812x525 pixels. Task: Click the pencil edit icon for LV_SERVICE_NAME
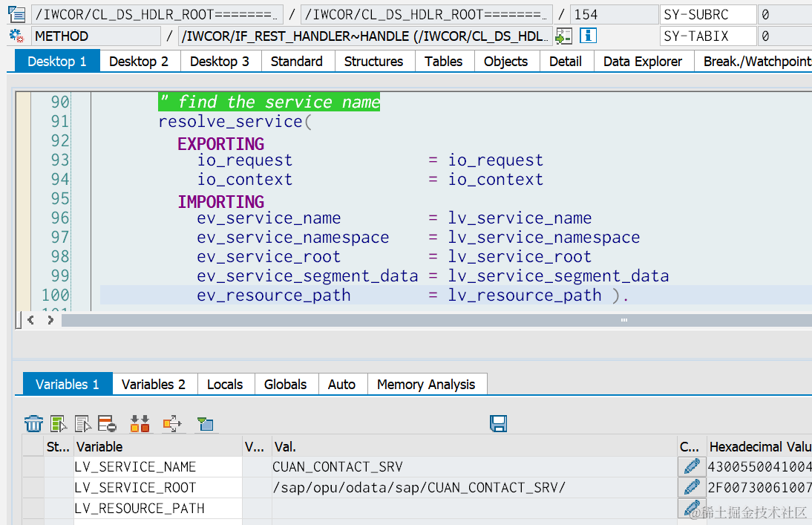(691, 466)
